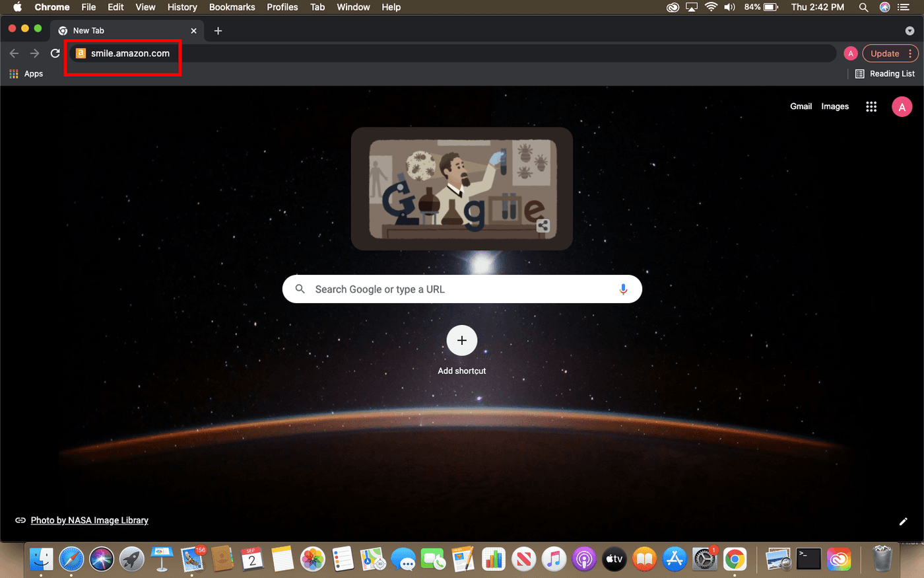Open Mail stamp icon in the Dock
924x578 pixels.
click(193, 560)
